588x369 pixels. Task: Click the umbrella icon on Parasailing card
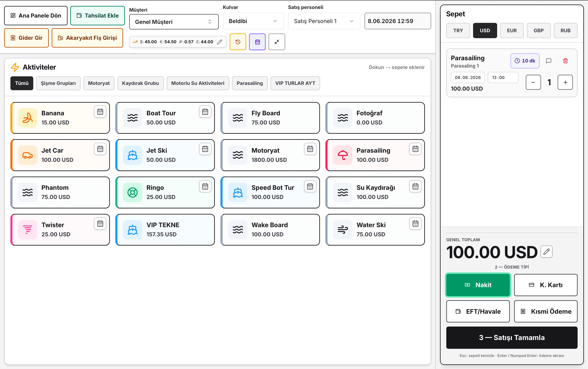click(343, 155)
